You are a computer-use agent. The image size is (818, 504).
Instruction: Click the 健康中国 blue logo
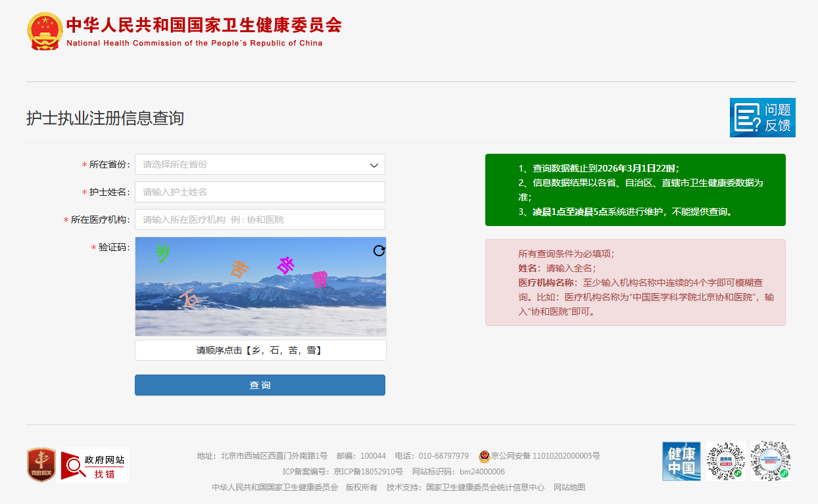(x=681, y=461)
